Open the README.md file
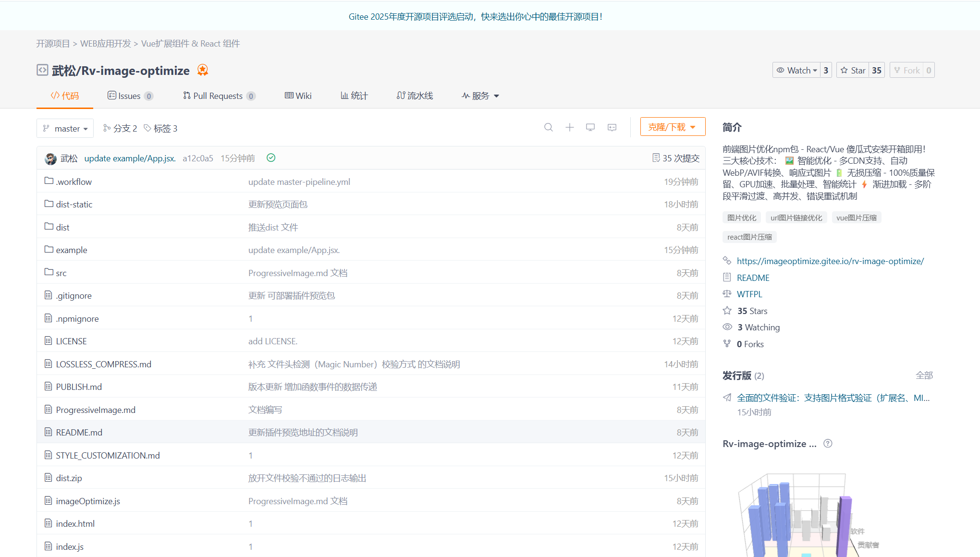This screenshot has width=980, height=557. coord(79,432)
